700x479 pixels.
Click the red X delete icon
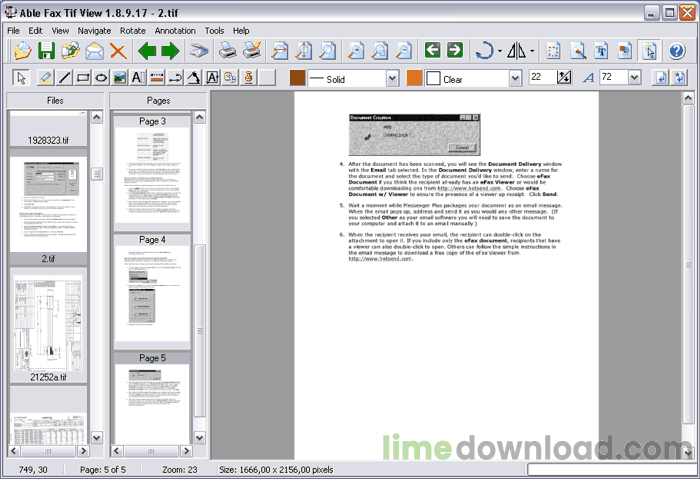[118, 50]
